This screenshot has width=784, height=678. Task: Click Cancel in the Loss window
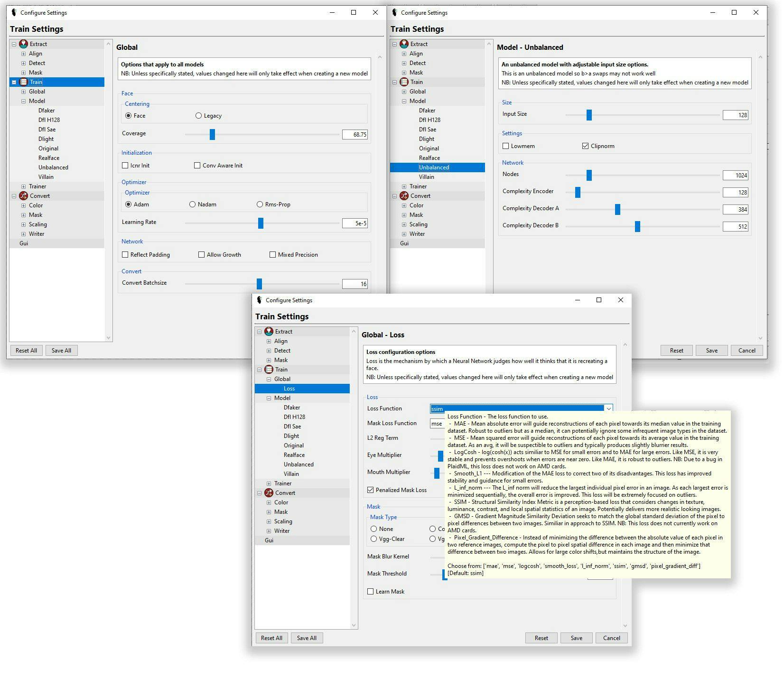point(611,638)
